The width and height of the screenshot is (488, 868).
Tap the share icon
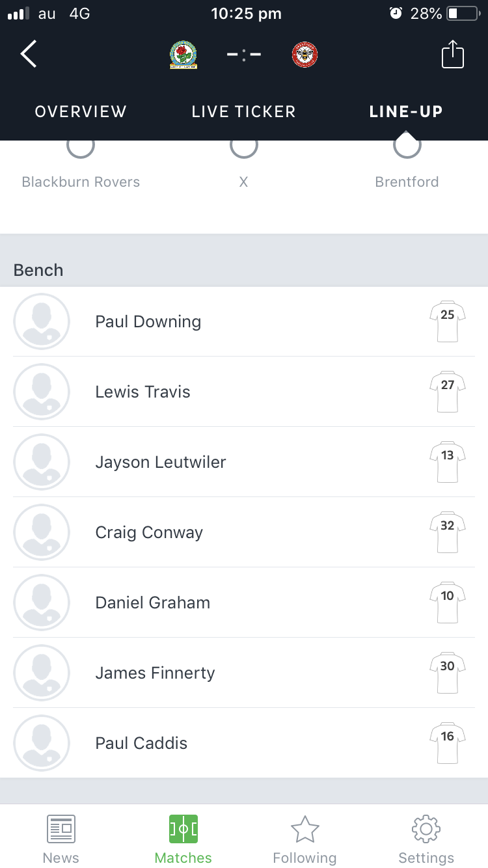(x=452, y=54)
